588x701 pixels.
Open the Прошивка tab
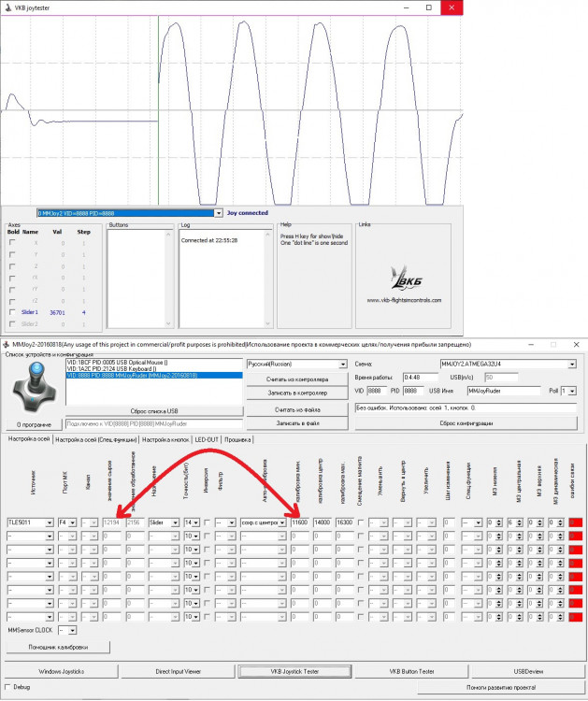pyautogui.click(x=237, y=440)
